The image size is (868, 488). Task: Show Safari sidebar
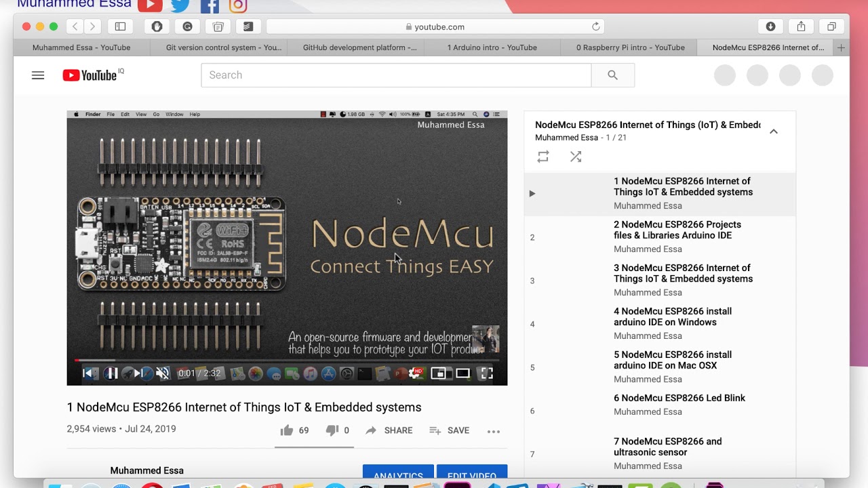120,26
